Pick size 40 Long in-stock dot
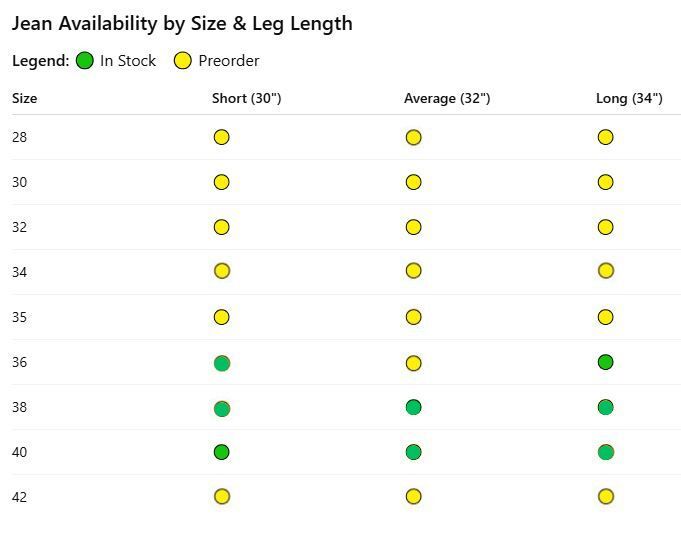The image size is (681, 534). coord(606,452)
